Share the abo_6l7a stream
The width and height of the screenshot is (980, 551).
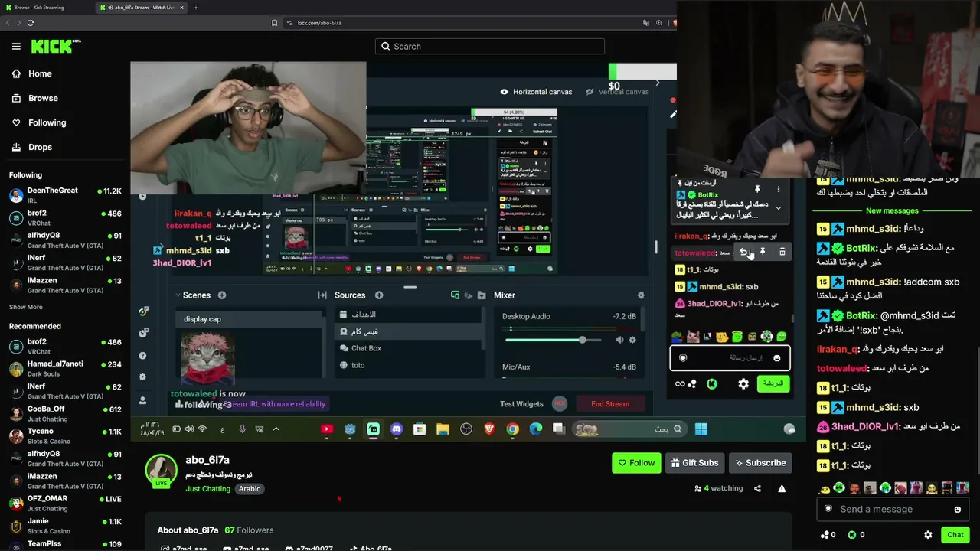click(757, 488)
